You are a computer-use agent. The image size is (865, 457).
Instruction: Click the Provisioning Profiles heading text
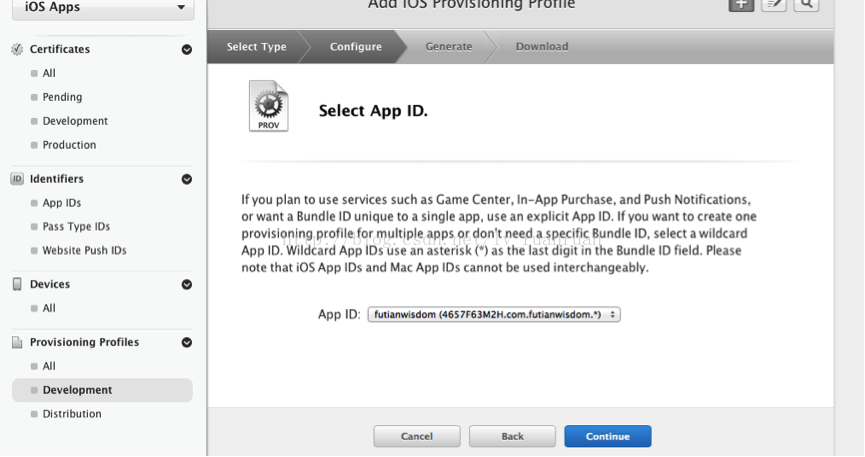point(84,342)
